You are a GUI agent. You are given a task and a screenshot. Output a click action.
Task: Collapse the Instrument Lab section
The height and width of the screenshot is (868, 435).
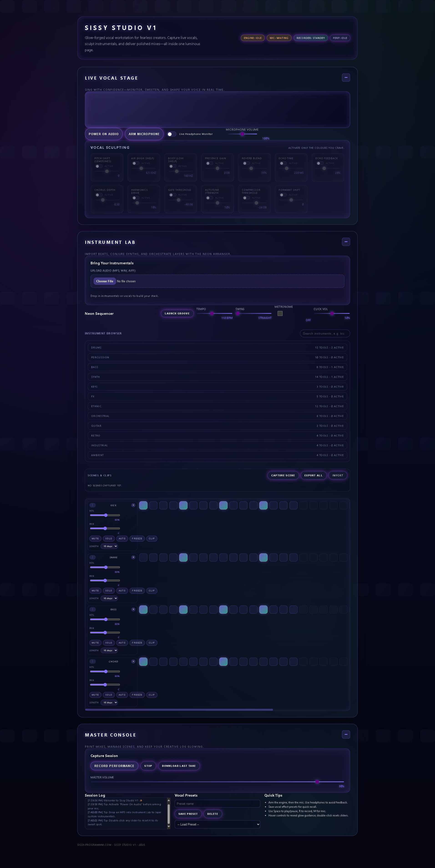click(x=346, y=242)
